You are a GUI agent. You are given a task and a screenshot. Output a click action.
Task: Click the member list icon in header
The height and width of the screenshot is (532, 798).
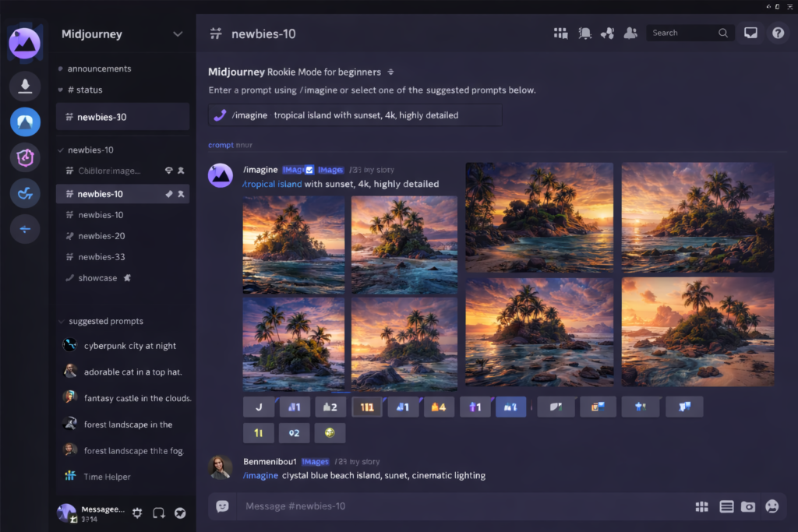630,33
